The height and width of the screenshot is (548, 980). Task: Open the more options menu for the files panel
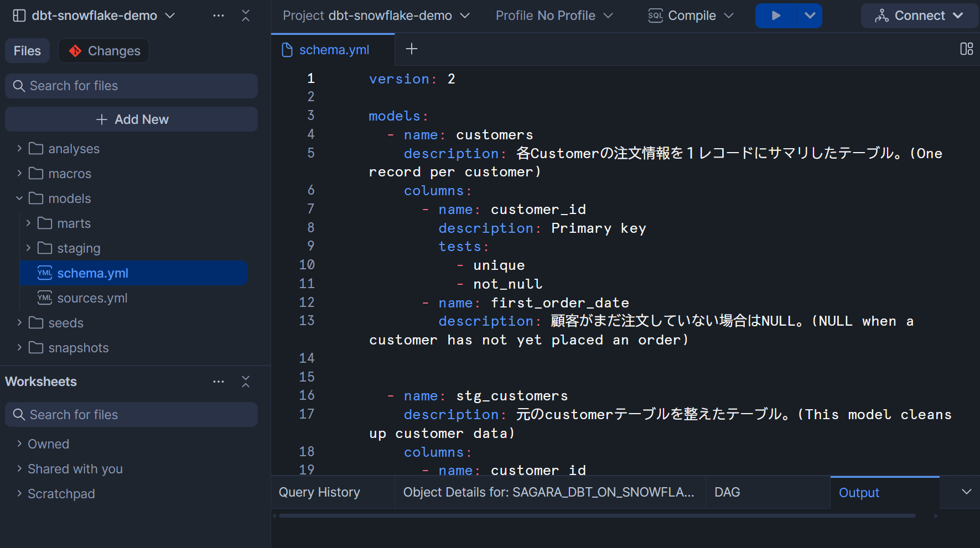coord(219,15)
